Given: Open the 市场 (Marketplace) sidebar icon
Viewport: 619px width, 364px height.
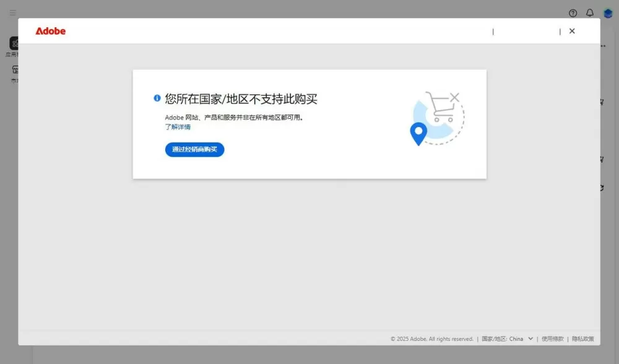Looking at the screenshot, I should click(14, 70).
